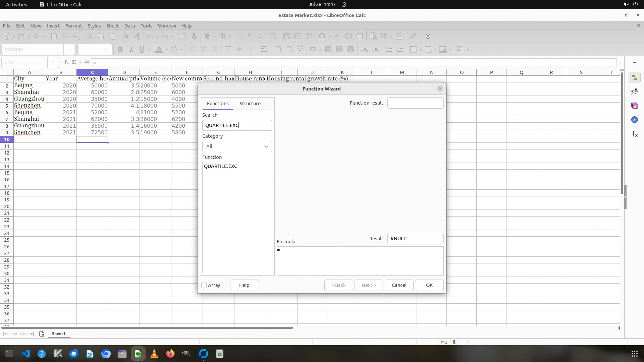Switch to the Structure tab
Viewport: 644px width, 362px height.
(x=250, y=104)
